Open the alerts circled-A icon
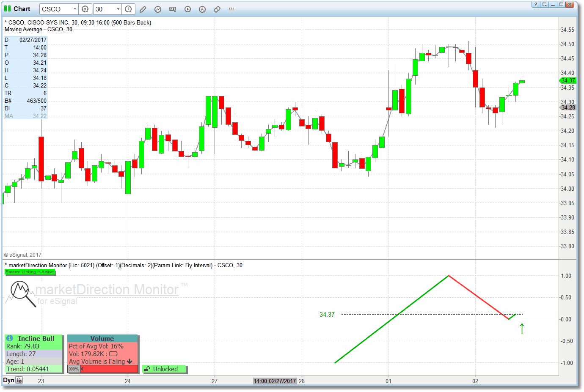584x392 pixels. (x=202, y=9)
